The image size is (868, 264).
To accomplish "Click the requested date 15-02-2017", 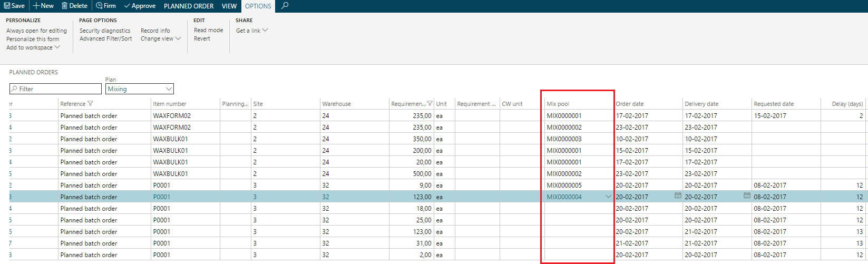I will coord(770,115).
